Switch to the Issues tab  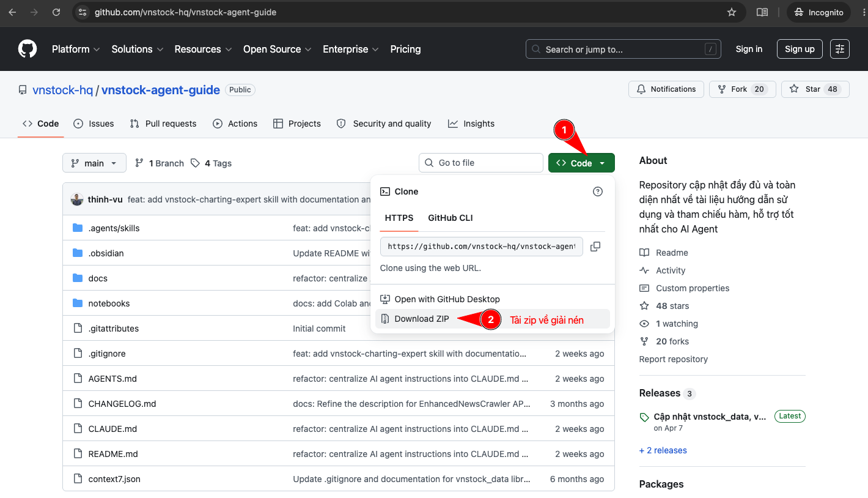click(x=94, y=124)
